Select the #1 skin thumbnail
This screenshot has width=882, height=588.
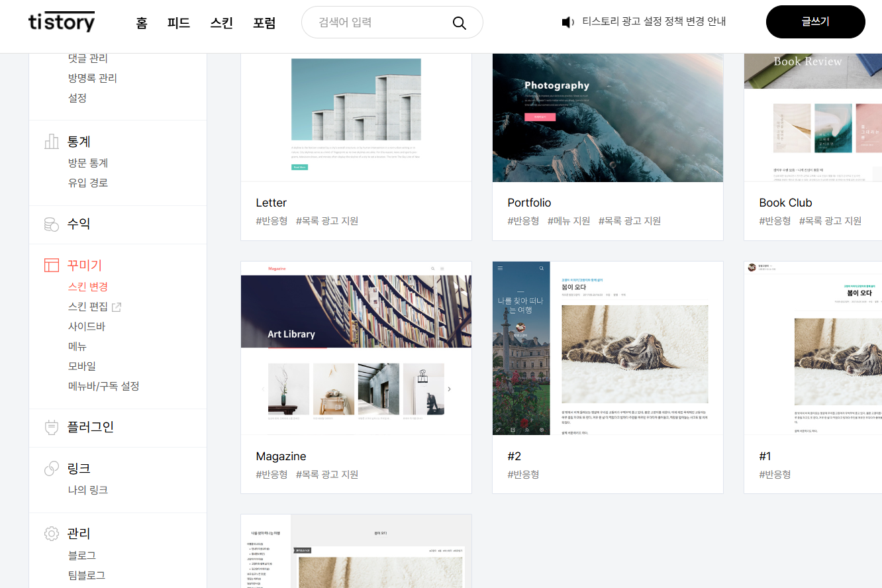click(x=813, y=348)
